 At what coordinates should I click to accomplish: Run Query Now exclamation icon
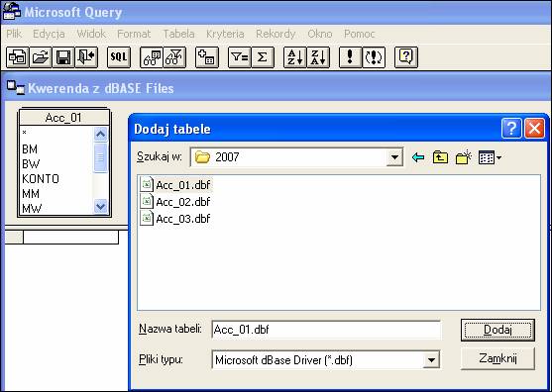tap(350, 57)
